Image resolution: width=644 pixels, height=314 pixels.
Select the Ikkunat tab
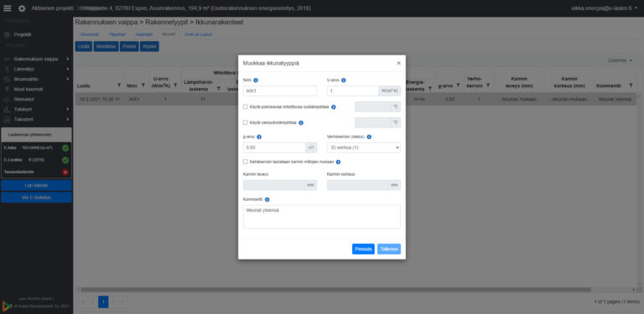[x=169, y=34]
